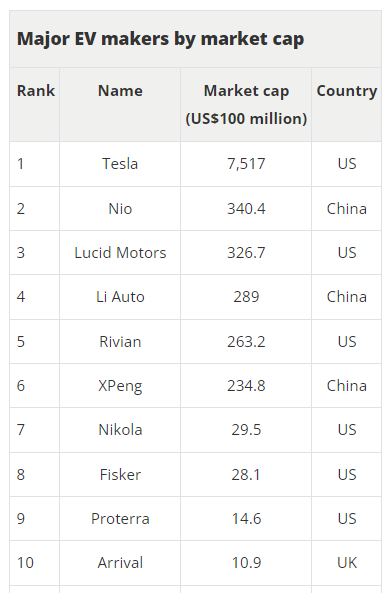The height and width of the screenshot is (593, 385).
Task: Select the Nikola name cell
Action: (x=120, y=430)
